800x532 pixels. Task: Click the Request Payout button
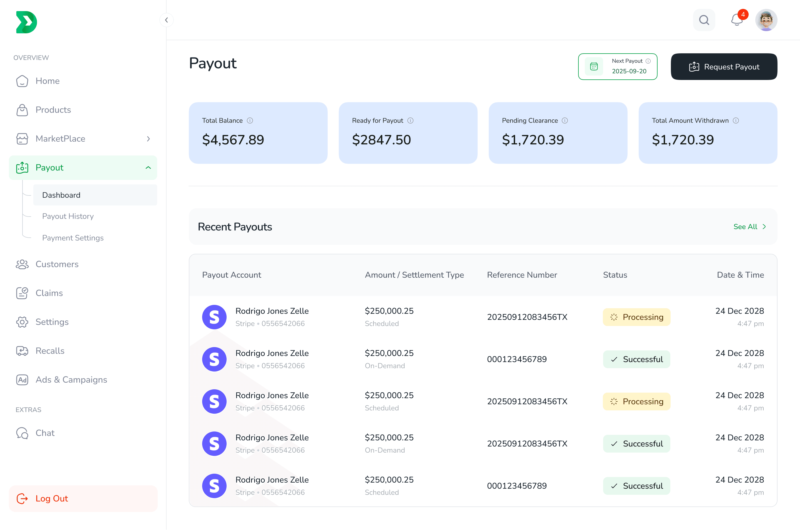pos(724,67)
